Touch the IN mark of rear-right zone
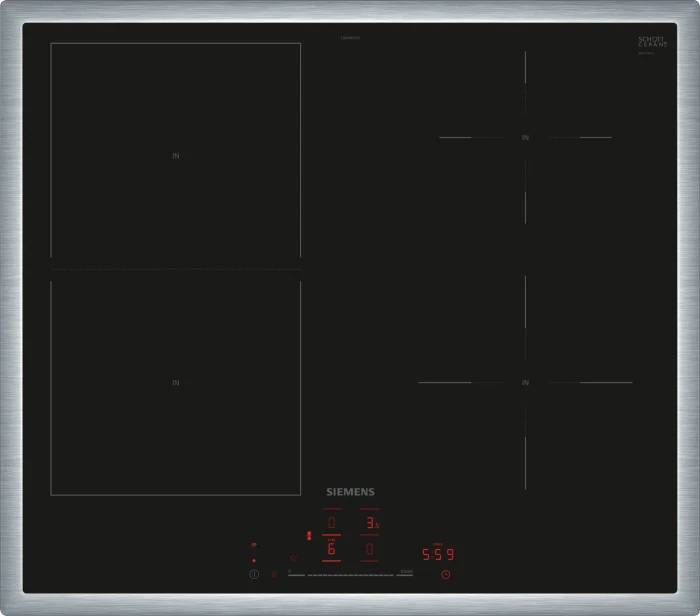Screen dimensions: 700x616 (525, 137)
